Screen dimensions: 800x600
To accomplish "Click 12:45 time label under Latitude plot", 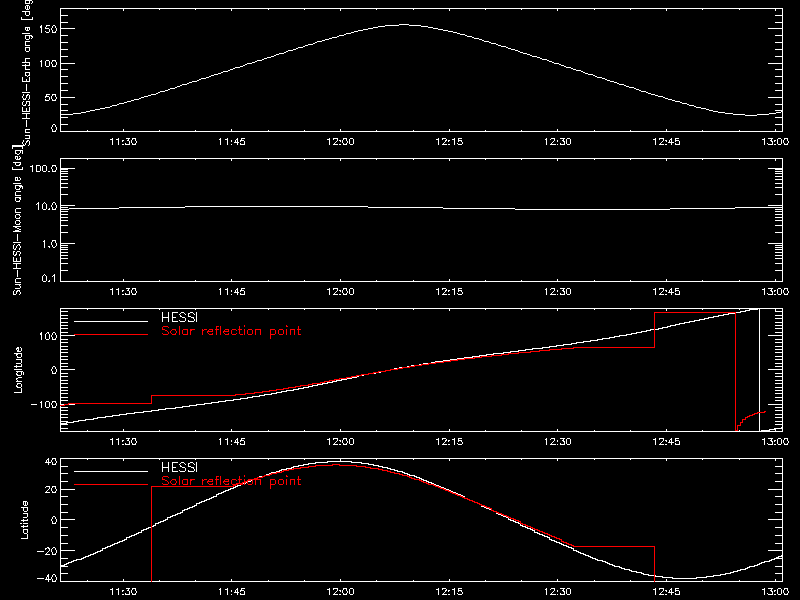I will [x=666, y=592].
